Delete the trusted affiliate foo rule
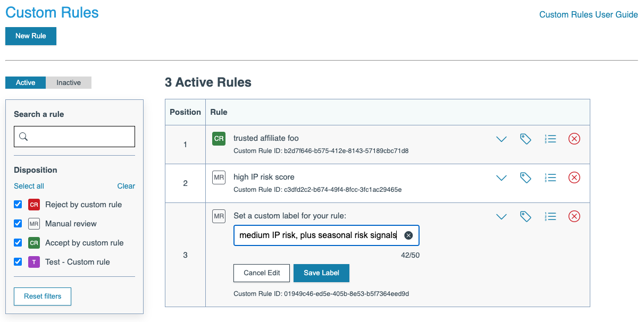The height and width of the screenshot is (322, 644). point(574,139)
